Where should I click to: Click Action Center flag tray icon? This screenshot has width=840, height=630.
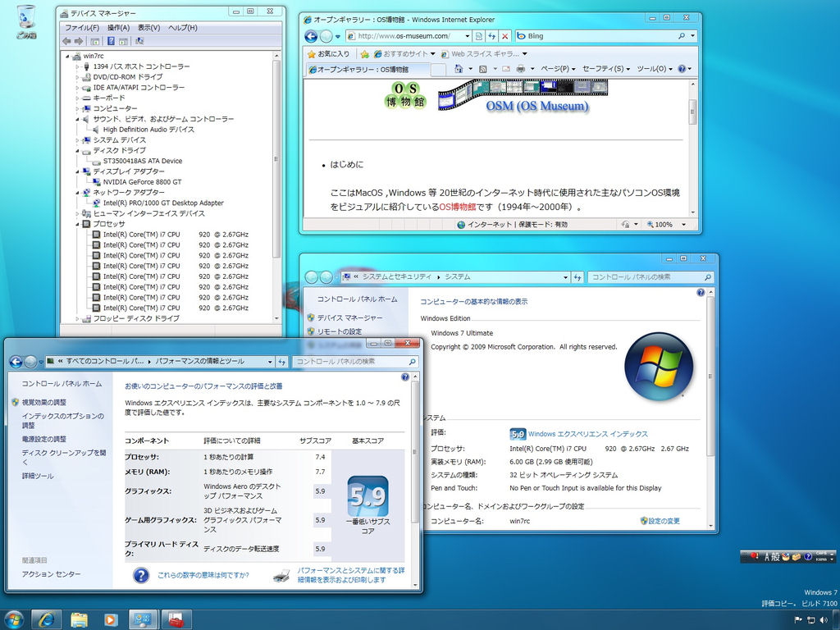point(798,620)
